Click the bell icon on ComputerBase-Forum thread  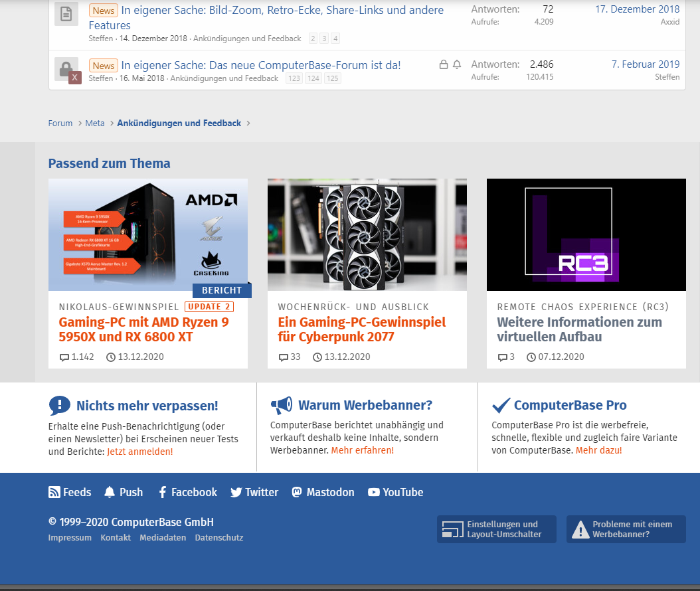tap(457, 64)
